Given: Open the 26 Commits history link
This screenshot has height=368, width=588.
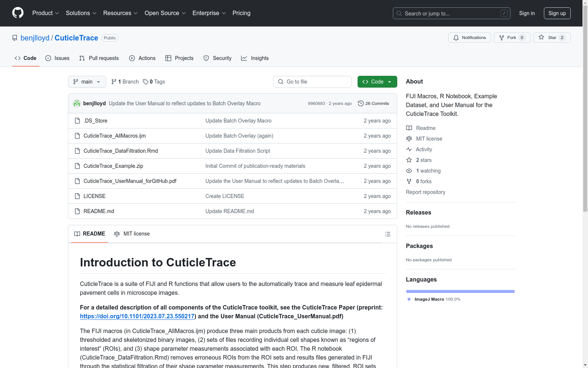Looking at the screenshot, I should click(373, 103).
